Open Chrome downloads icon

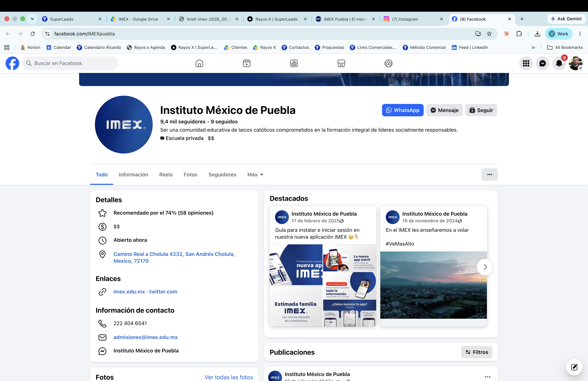pos(537,34)
